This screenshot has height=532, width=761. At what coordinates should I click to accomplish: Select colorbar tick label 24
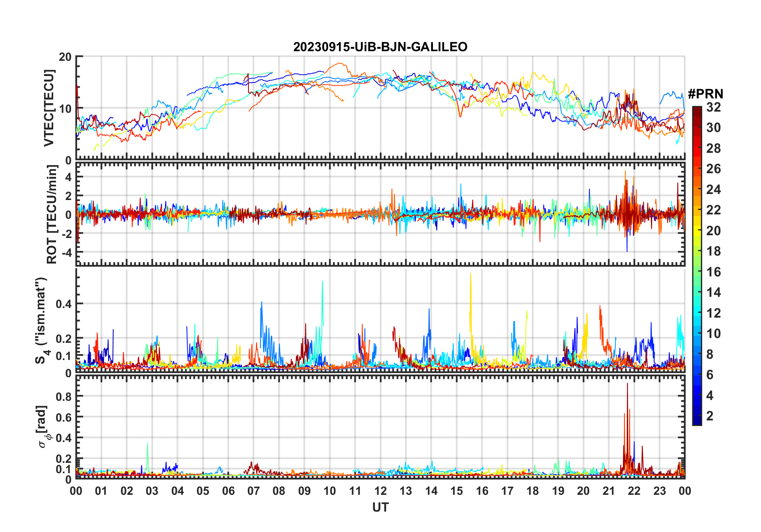point(713,190)
